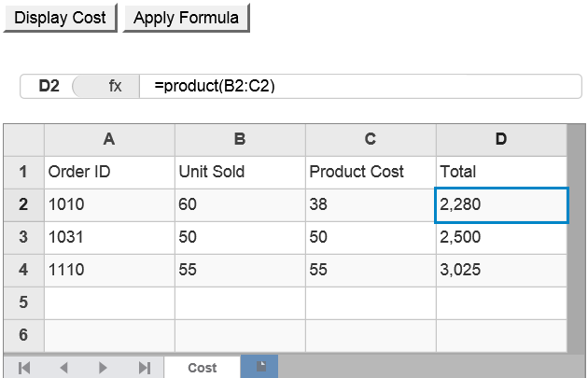Viewport: 588px width, 378px height.
Task: Add a new sheet with the sheet icon
Action: coord(261,367)
